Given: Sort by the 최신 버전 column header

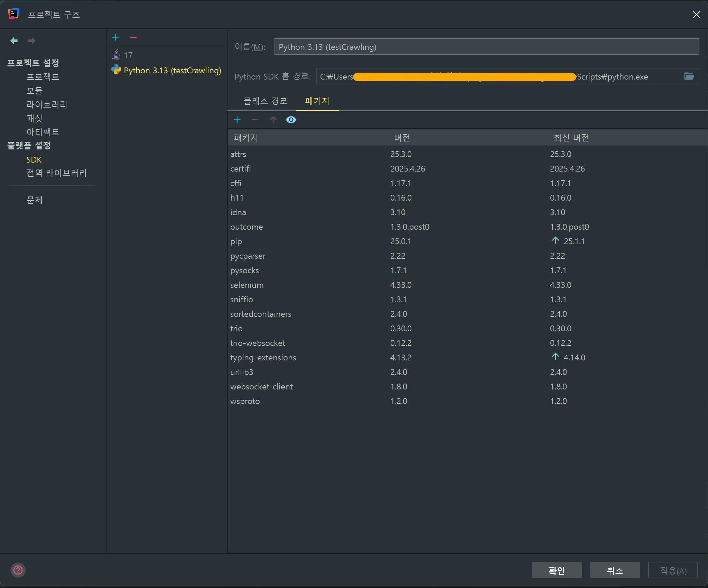Looking at the screenshot, I should 571,138.
